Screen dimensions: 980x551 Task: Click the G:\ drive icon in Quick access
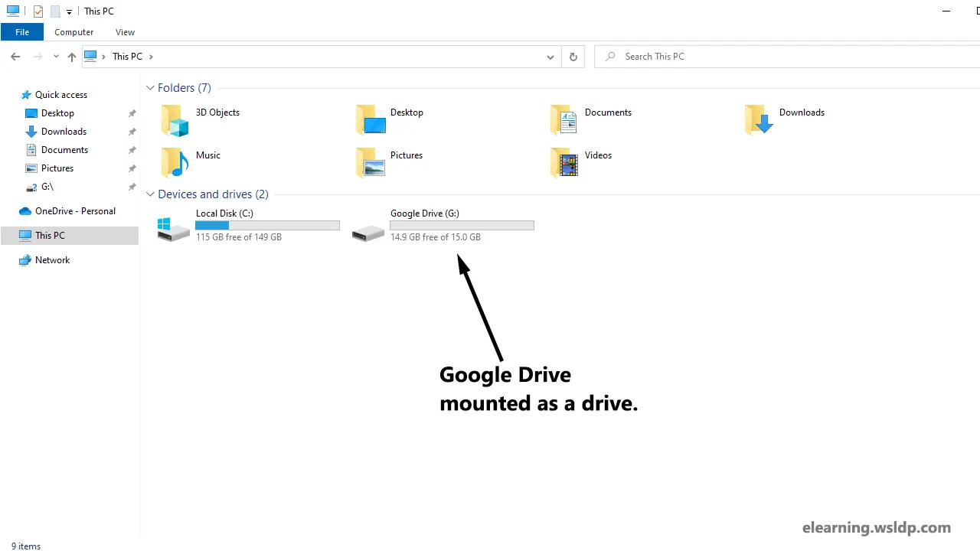coord(31,187)
